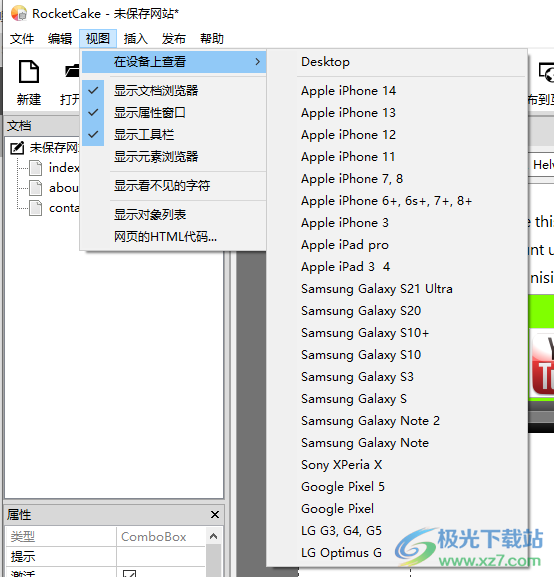Select LG Optimus G device
Screen dimensions: 554x577
click(397, 553)
